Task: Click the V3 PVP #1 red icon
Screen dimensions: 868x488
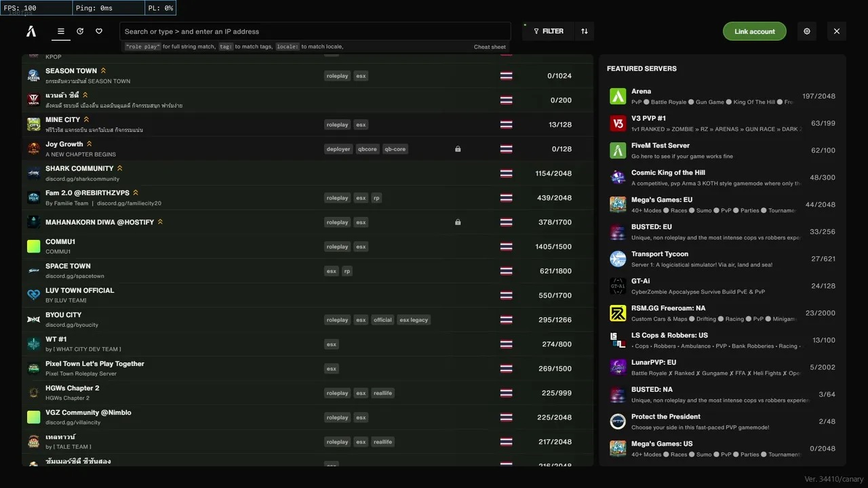Action: 618,123
